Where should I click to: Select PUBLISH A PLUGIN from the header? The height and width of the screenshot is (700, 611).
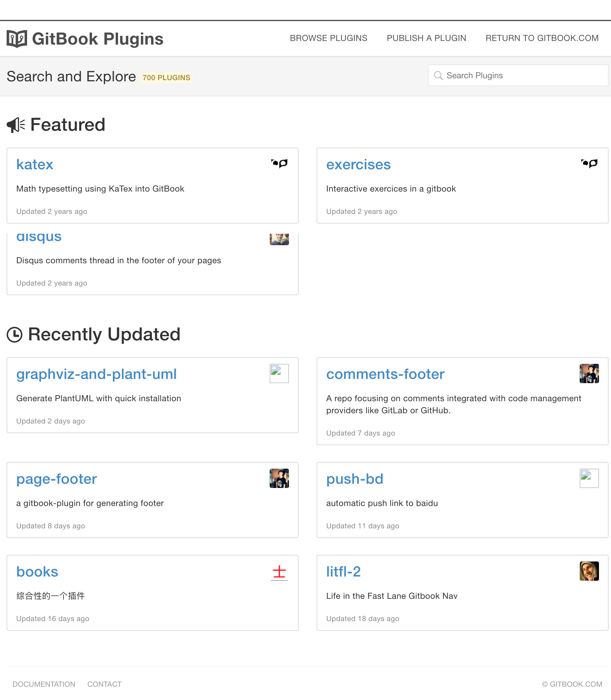[426, 38]
